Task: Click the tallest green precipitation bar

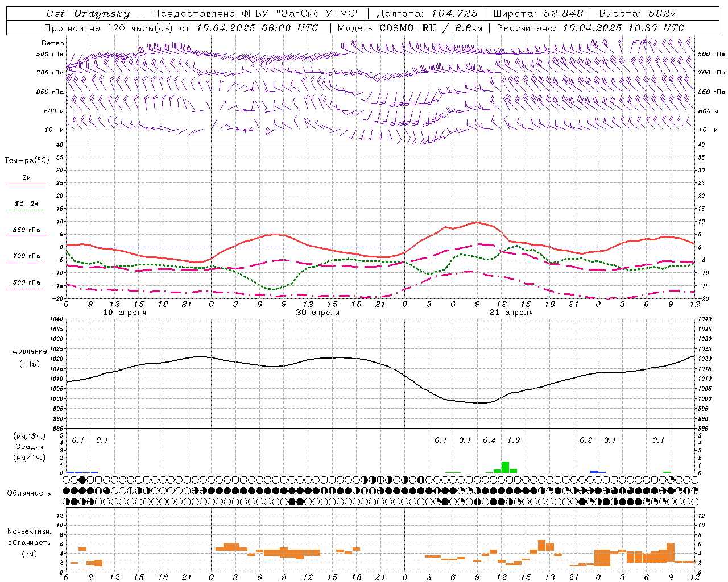Action: point(505,467)
